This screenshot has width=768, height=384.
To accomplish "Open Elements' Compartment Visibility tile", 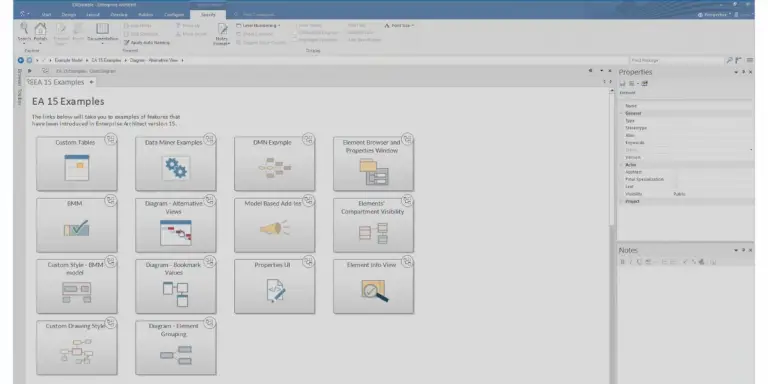I will click(x=373, y=225).
